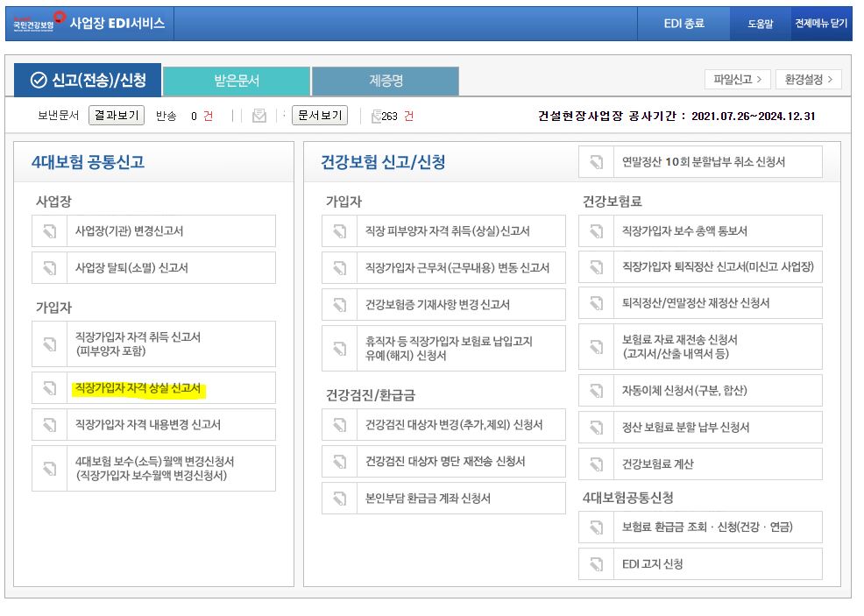Click document icon beside 직장가입자 자격 내용변경 신고서
The width and height of the screenshot is (864, 616).
[50, 425]
